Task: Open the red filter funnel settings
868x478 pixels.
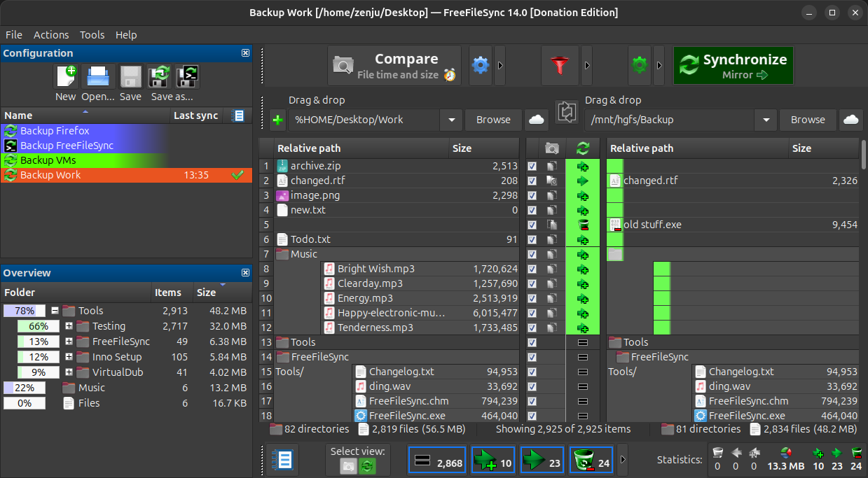Action: pyautogui.click(x=558, y=66)
